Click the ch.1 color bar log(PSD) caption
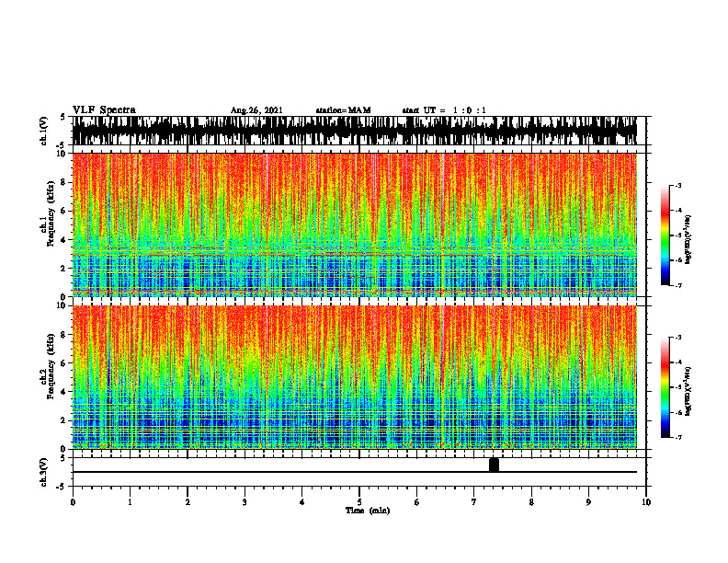 tap(688, 239)
